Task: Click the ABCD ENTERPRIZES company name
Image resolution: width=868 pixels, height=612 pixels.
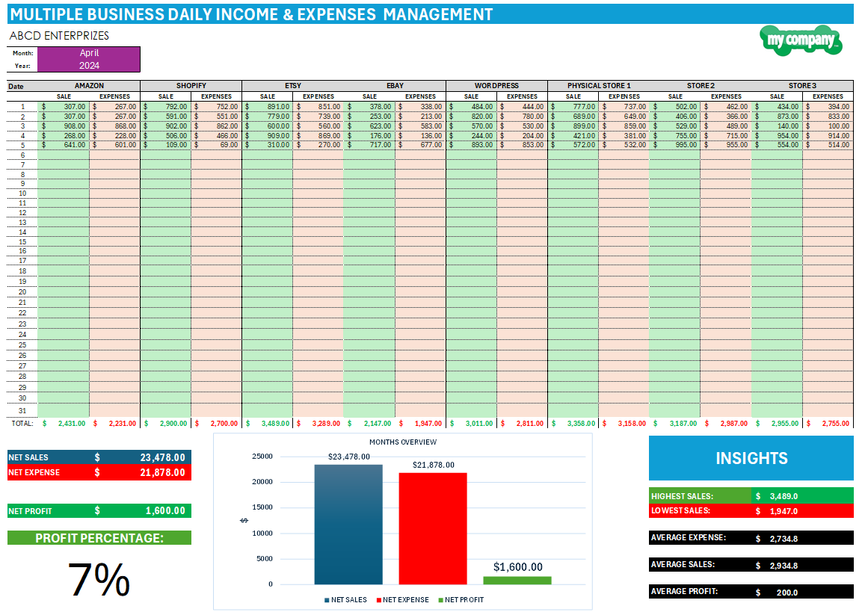Action: coord(59,36)
